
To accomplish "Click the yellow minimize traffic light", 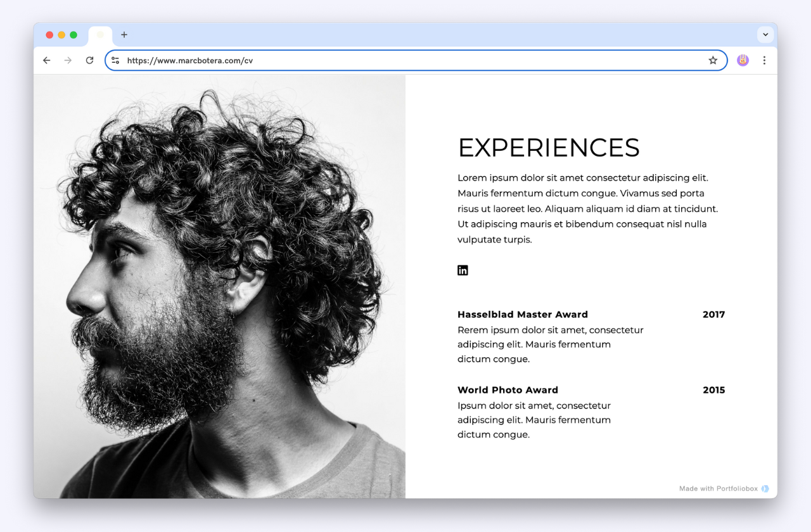I will [x=61, y=35].
